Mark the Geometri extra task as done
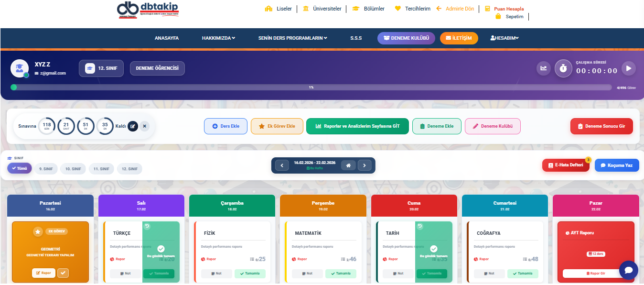Viewport: 644px width, 285px height. [x=63, y=273]
